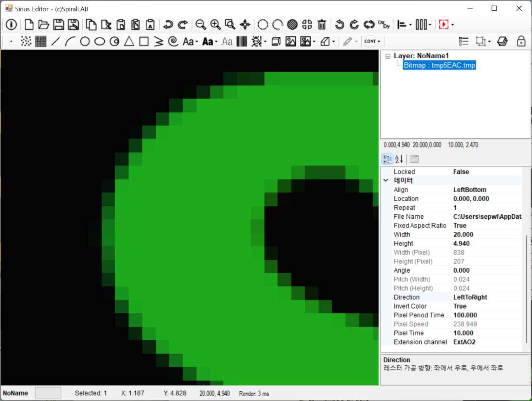Toggle the lock icon on toolbar
The image size is (532, 401).
[521, 41]
